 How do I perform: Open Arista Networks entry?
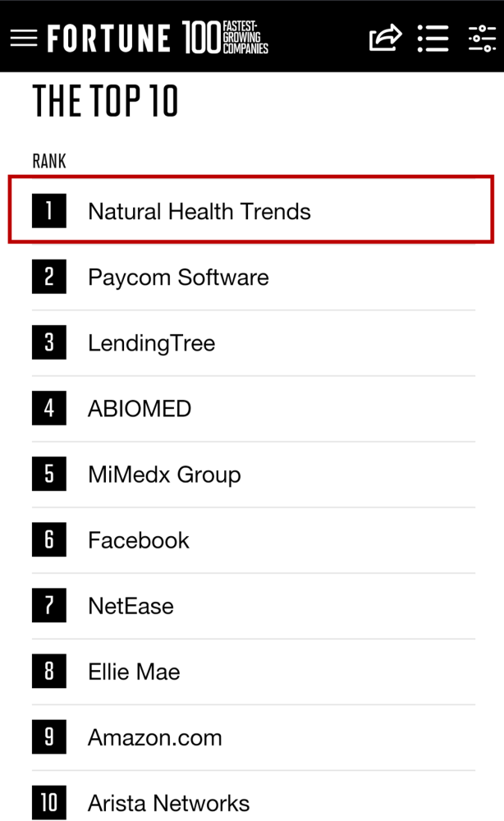168,803
